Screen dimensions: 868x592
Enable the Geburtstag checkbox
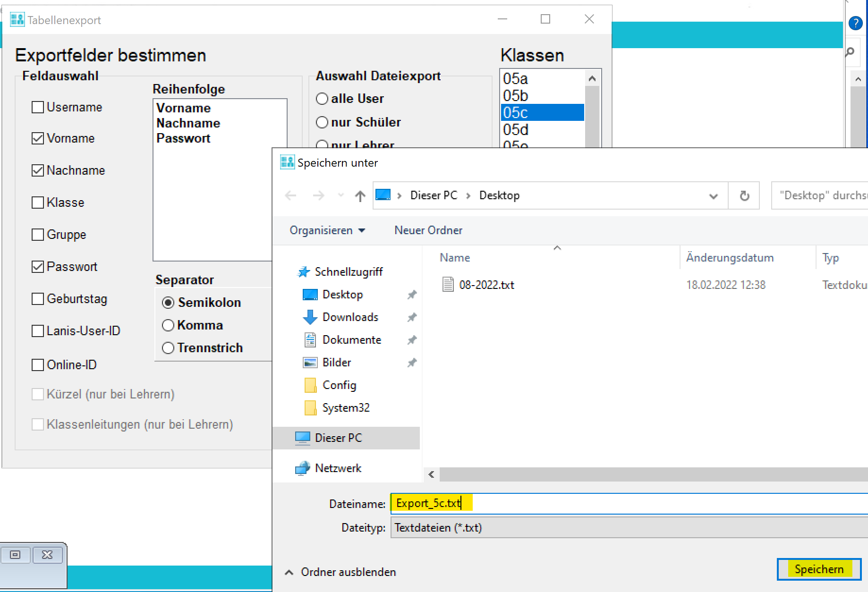[38, 299]
